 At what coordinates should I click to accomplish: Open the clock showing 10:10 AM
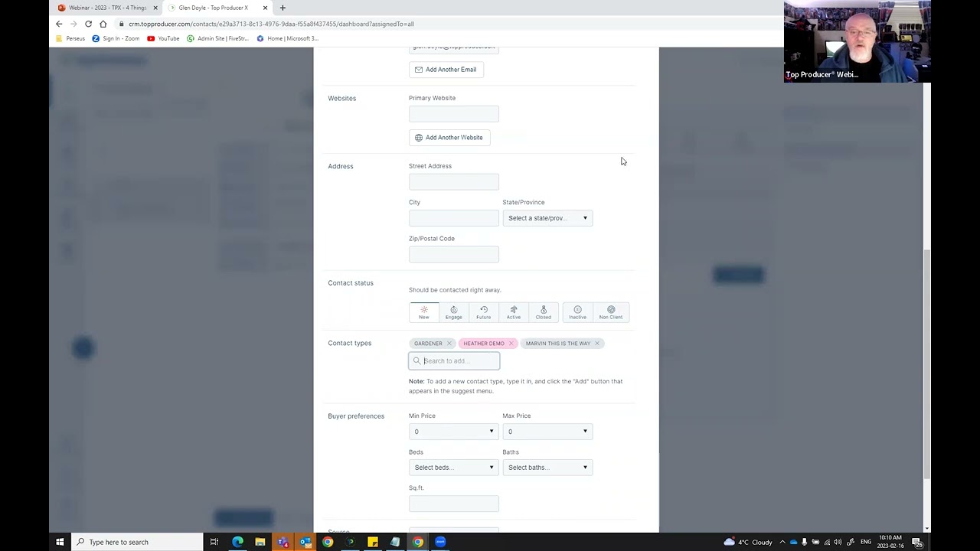(x=890, y=542)
